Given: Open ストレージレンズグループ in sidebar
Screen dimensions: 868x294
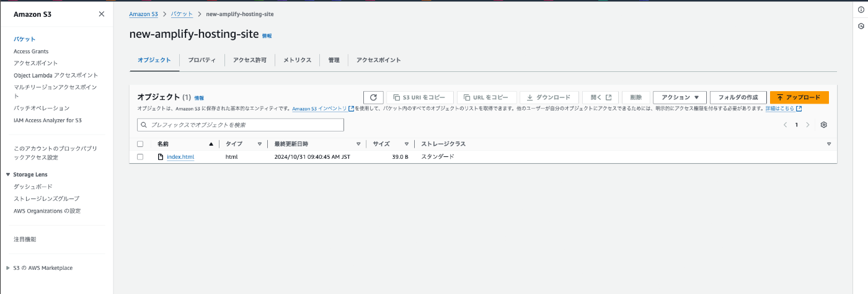Looking at the screenshot, I should (46, 198).
